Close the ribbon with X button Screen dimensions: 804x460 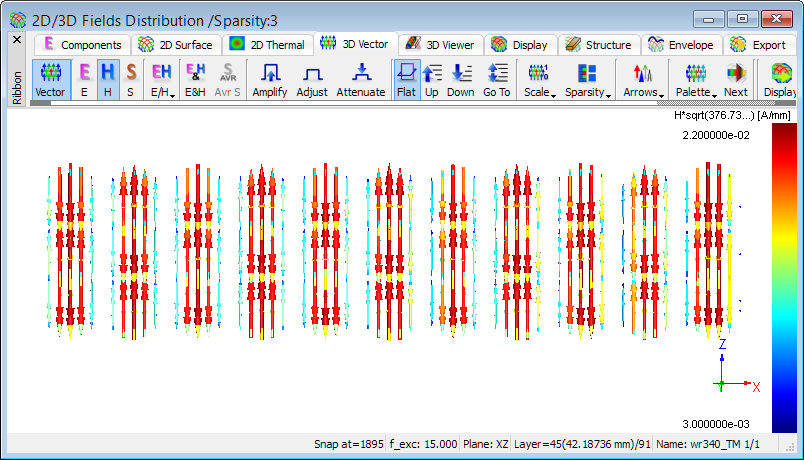pos(16,40)
